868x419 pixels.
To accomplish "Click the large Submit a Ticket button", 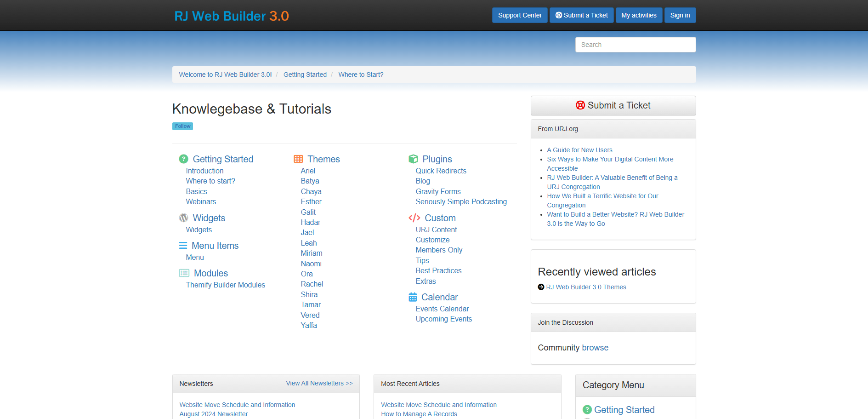I will click(x=613, y=105).
